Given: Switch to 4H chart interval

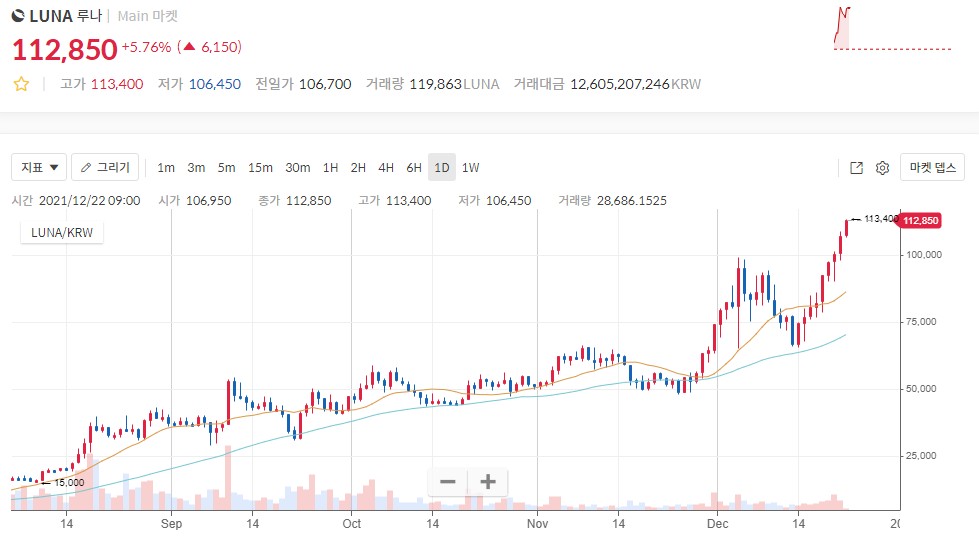Looking at the screenshot, I should tap(386, 168).
